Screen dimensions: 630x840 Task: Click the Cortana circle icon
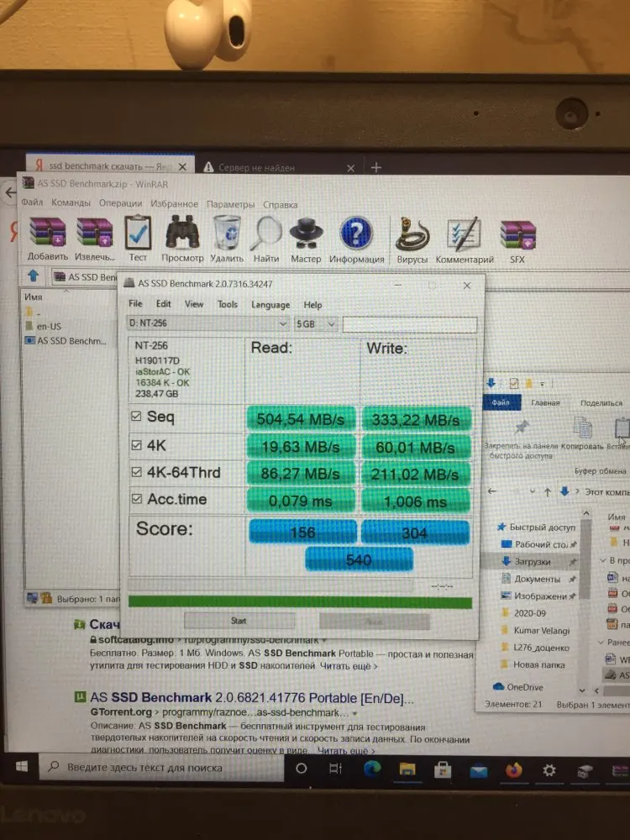[301, 769]
